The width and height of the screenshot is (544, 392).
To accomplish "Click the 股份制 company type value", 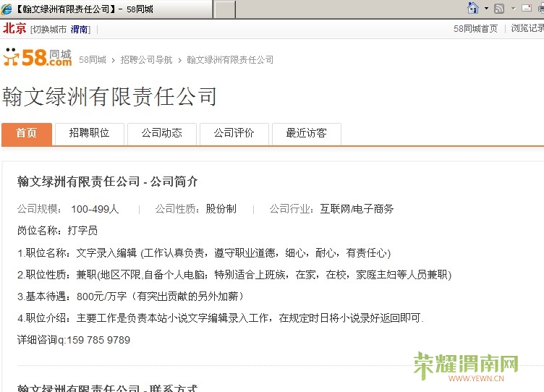I will [221, 209].
